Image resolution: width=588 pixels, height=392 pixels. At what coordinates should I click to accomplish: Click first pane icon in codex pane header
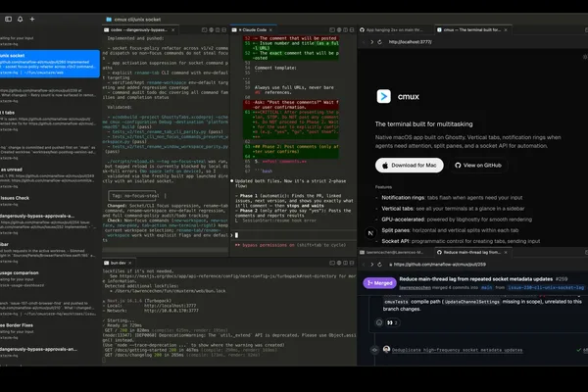(205, 30)
